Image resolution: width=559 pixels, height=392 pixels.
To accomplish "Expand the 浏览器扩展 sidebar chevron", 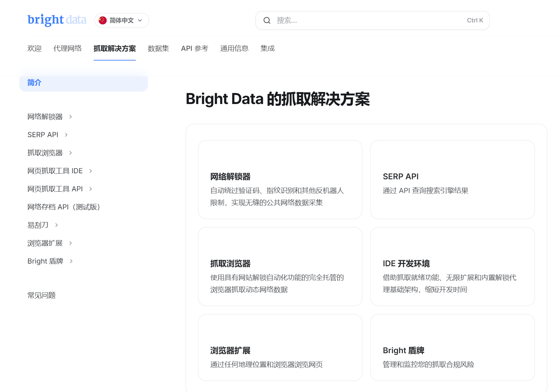I will pos(71,243).
